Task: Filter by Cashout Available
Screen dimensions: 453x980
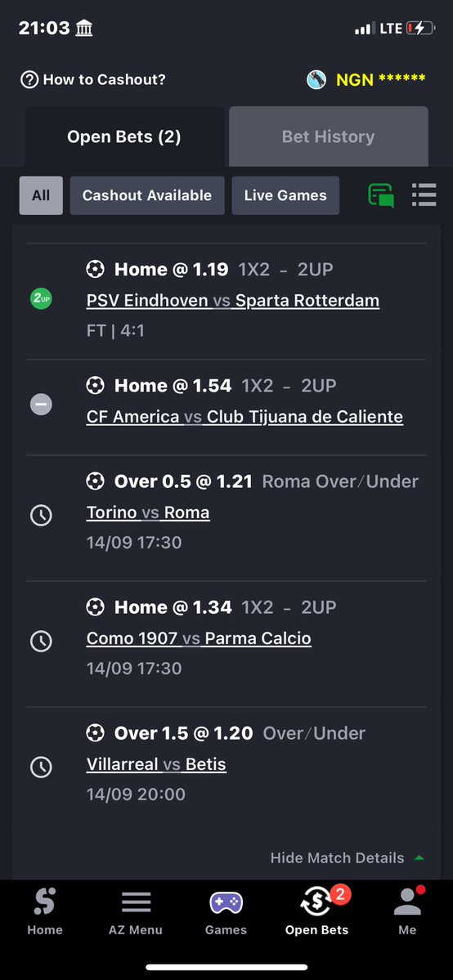Action: click(x=147, y=195)
